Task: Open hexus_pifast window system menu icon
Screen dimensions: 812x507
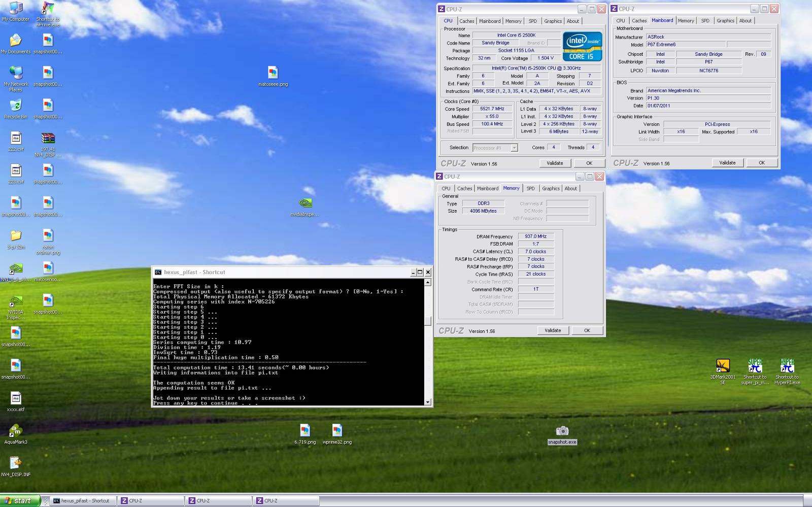Action: [x=158, y=272]
